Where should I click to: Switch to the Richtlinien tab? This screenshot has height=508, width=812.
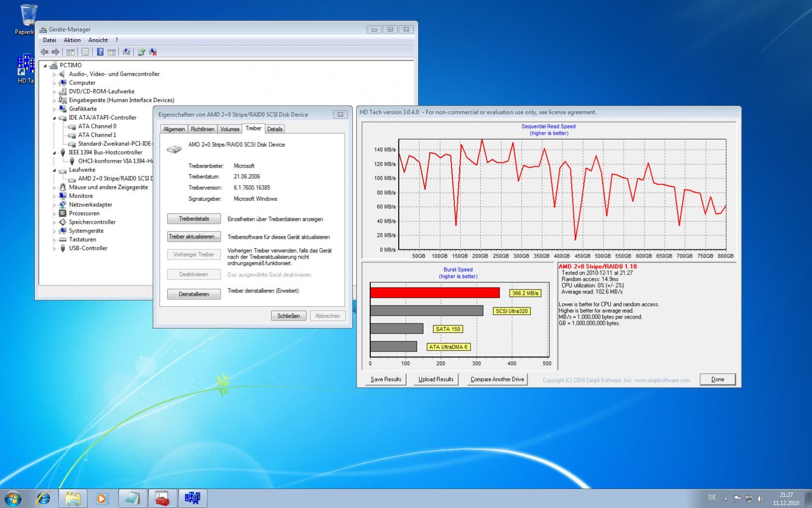pos(202,129)
